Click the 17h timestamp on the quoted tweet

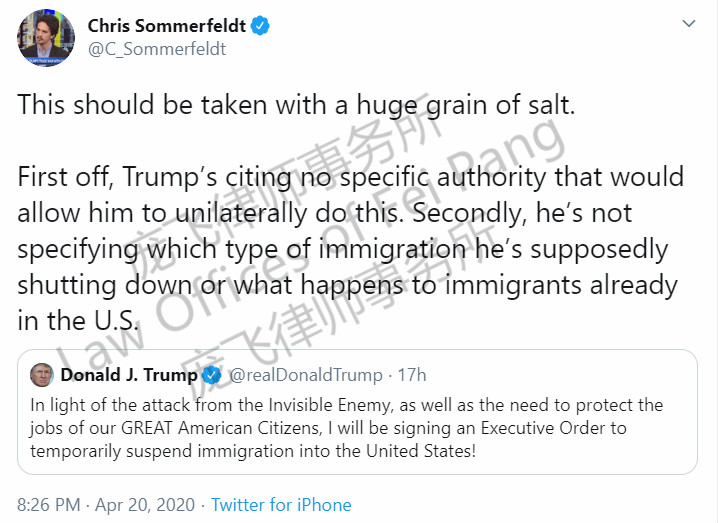412,375
